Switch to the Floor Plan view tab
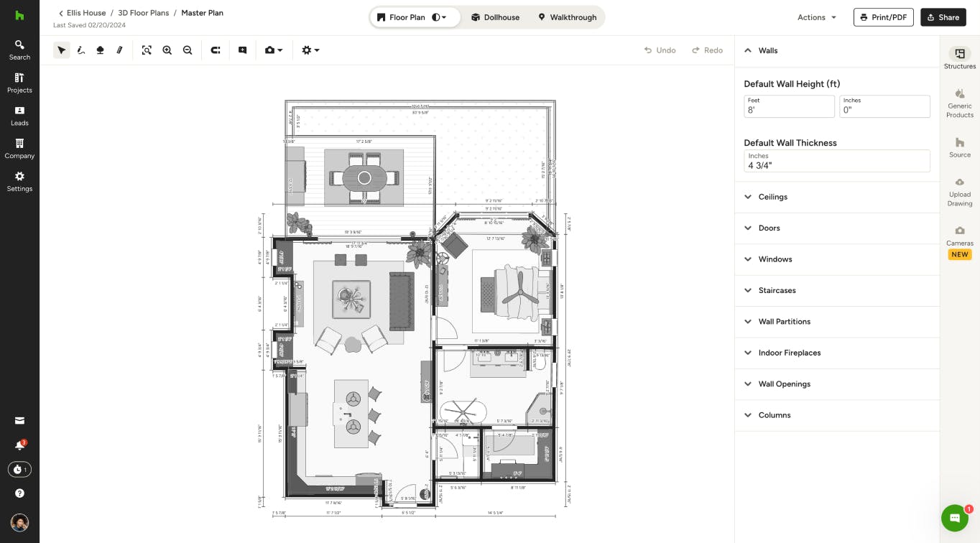The width and height of the screenshot is (980, 543). (402, 17)
